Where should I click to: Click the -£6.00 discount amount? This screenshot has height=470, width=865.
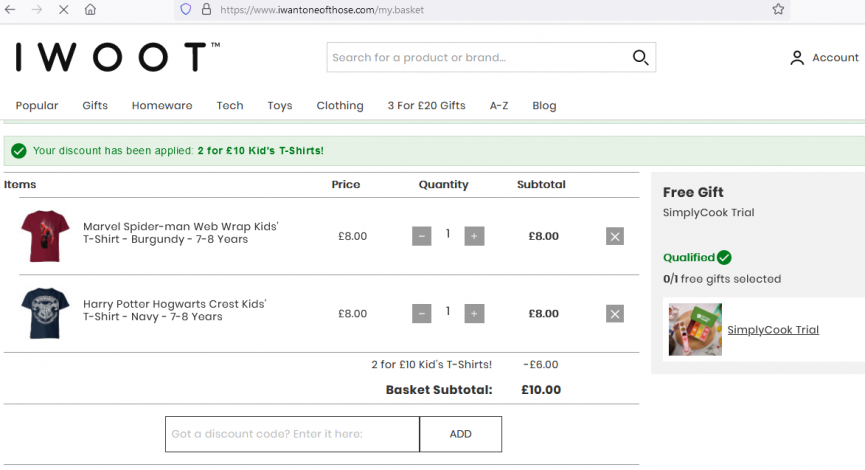(x=541, y=365)
